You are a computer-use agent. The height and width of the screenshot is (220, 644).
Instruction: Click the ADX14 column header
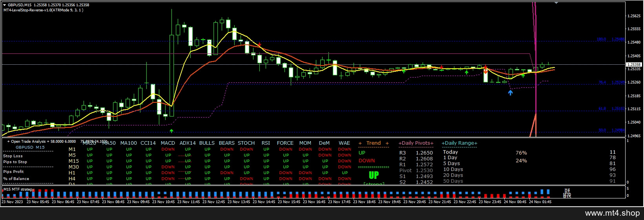click(x=188, y=143)
